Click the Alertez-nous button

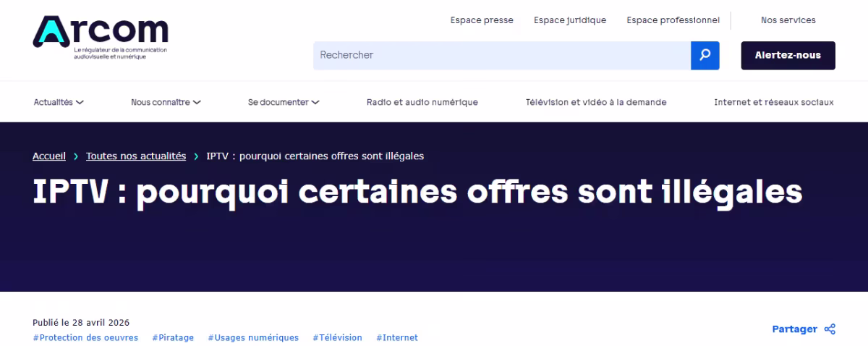pyautogui.click(x=788, y=55)
